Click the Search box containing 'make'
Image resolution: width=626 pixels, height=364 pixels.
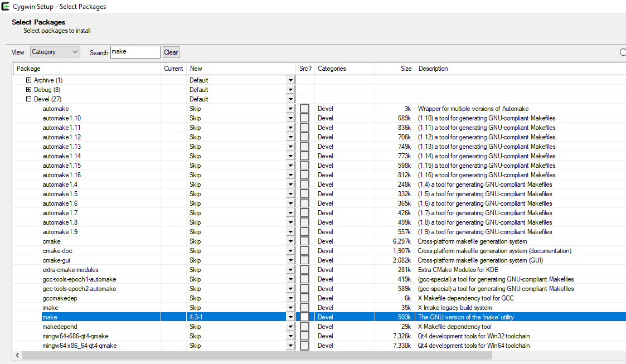click(135, 52)
